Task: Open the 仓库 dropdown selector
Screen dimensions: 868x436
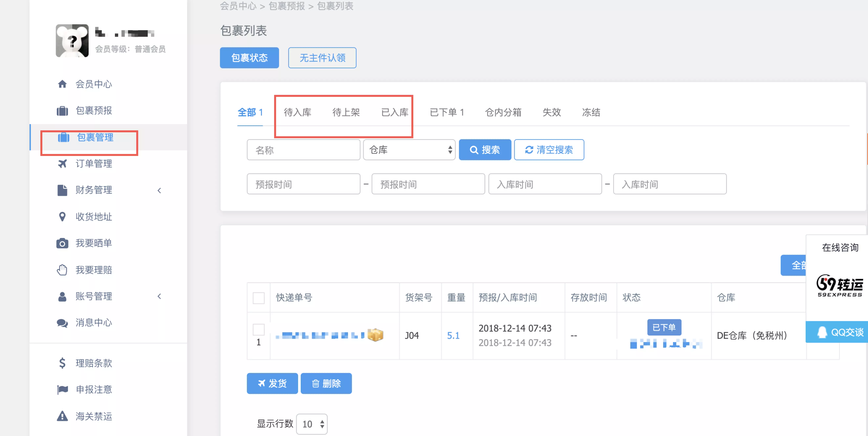Action: click(x=409, y=150)
